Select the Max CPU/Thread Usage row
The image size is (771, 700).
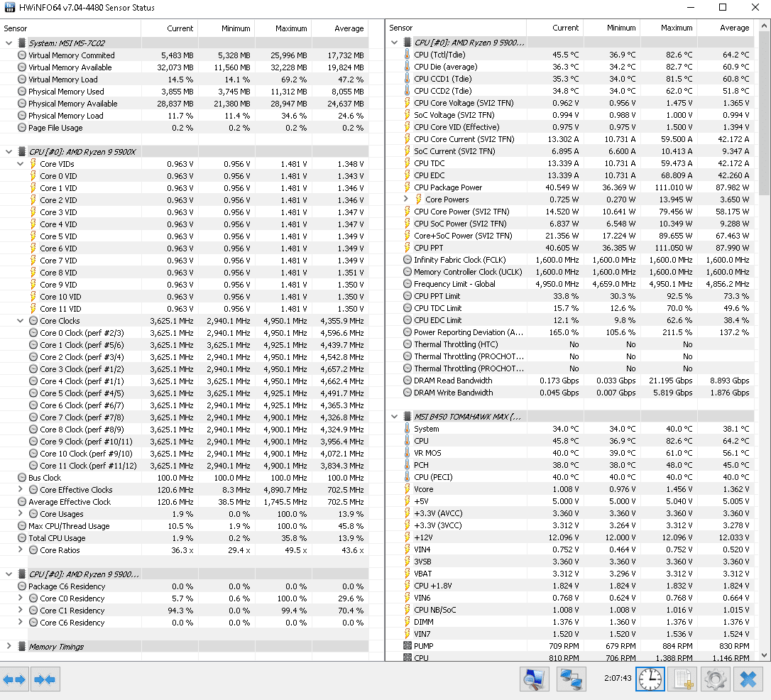point(185,526)
